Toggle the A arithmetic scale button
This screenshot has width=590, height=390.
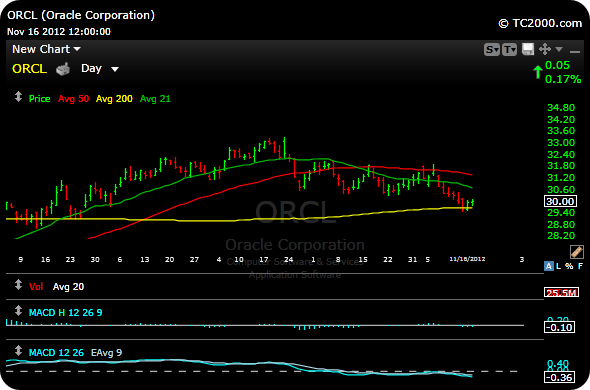click(x=549, y=266)
